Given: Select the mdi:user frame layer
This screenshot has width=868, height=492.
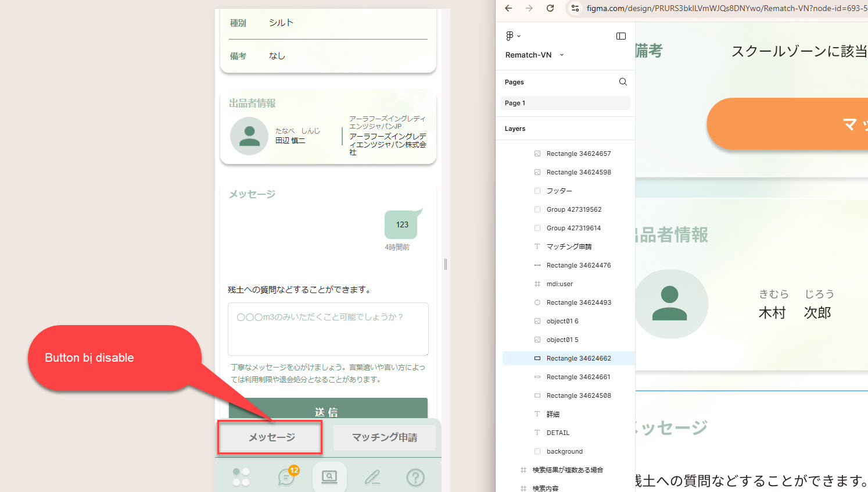Looking at the screenshot, I should click(x=559, y=284).
